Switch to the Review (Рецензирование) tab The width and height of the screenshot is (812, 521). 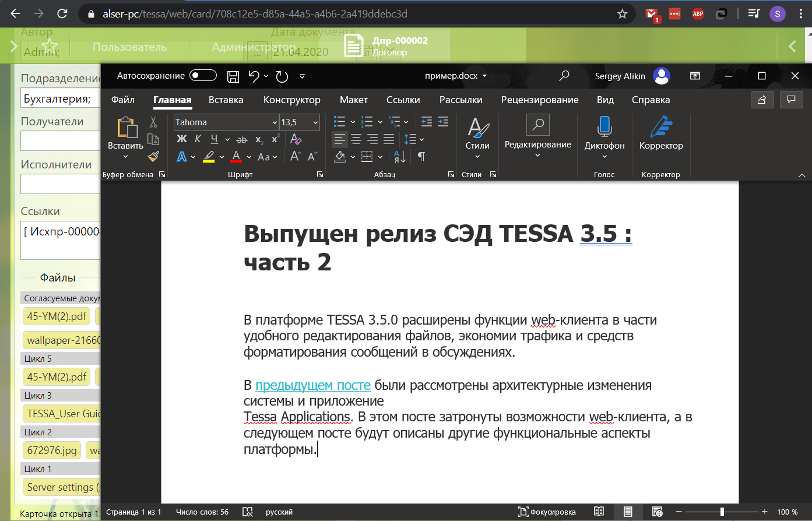(x=540, y=100)
